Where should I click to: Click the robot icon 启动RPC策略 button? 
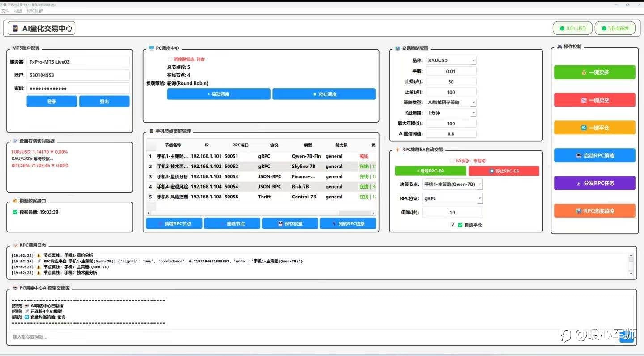pos(594,155)
